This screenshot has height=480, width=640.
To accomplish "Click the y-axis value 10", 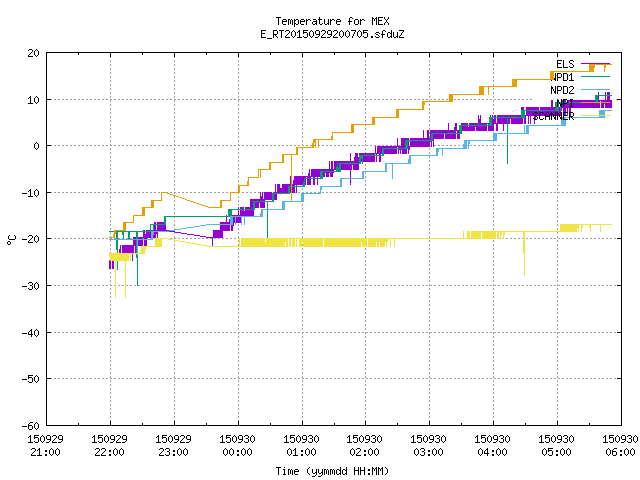I will pyautogui.click(x=33, y=100).
